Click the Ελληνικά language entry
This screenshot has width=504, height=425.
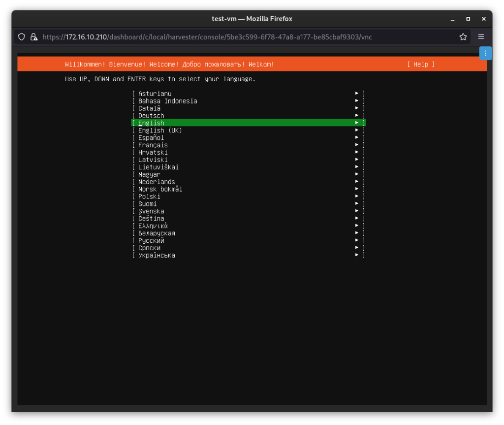tap(248, 226)
